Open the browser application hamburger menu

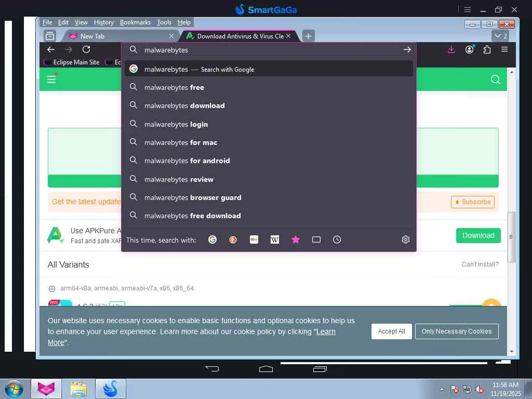(504, 49)
